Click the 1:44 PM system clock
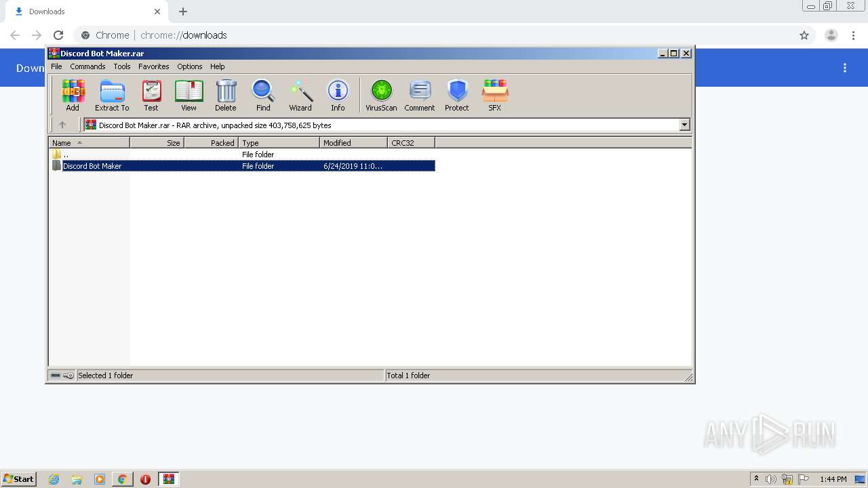 833,479
